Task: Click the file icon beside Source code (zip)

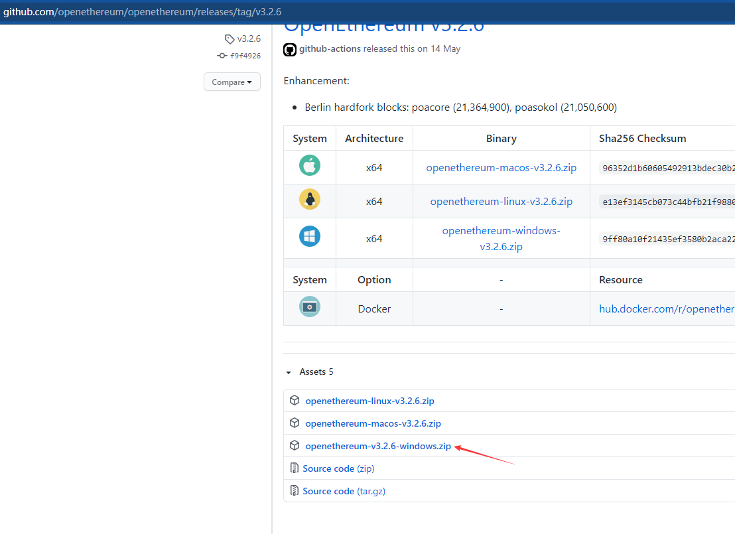Action: point(295,468)
